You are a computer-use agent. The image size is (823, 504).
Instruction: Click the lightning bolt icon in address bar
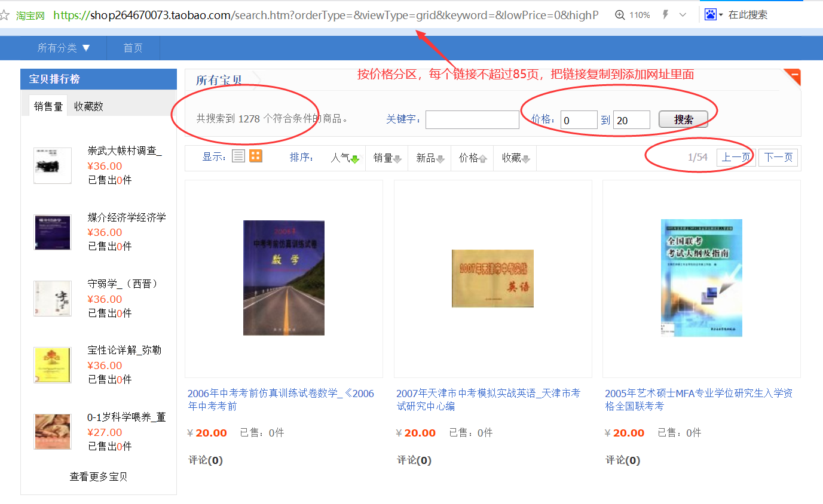click(665, 15)
